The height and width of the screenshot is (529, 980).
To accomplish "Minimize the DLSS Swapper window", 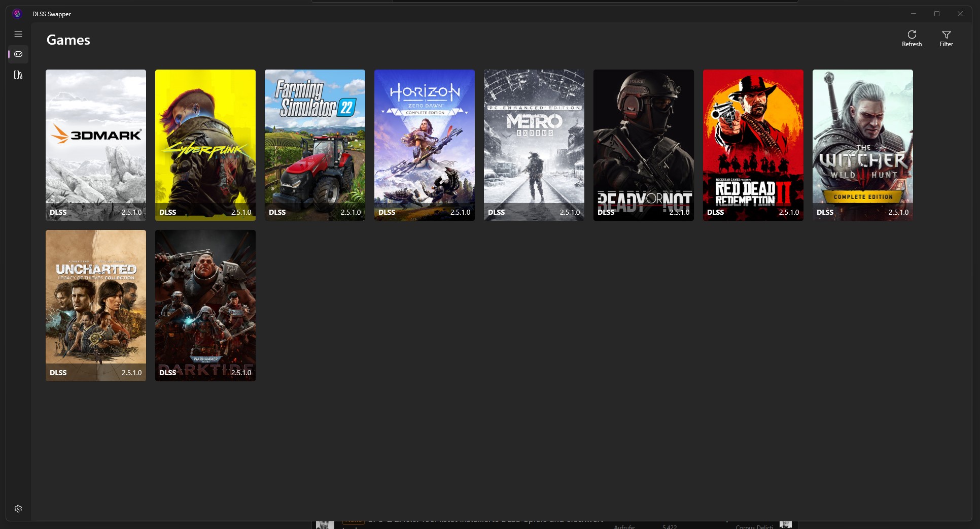I will pos(914,14).
